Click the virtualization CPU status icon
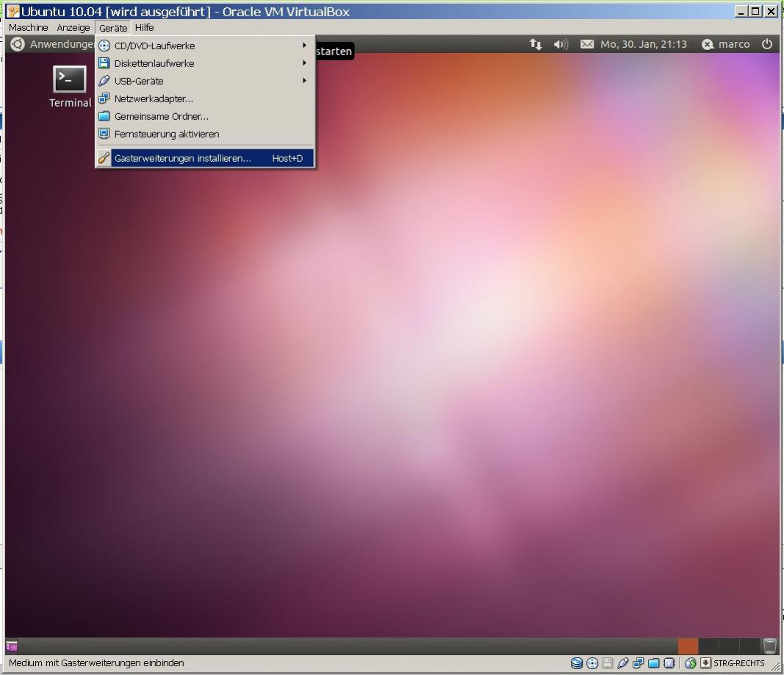The width and height of the screenshot is (784, 675). point(669,663)
